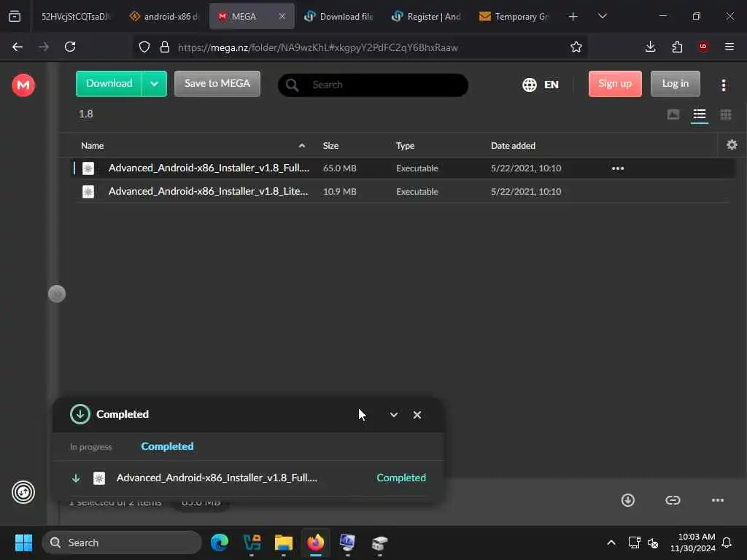The height and width of the screenshot is (560, 747).
Task: Sort files by Size column
Action: point(330,146)
